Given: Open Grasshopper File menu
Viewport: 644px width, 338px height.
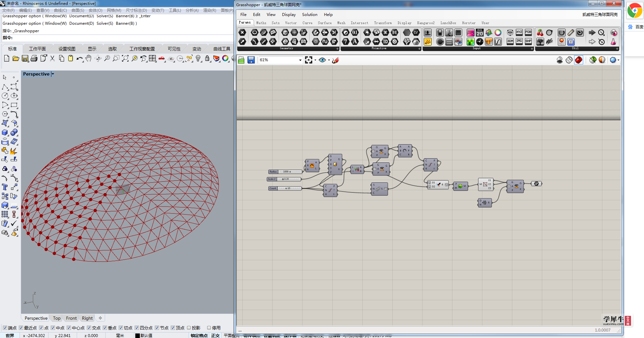Looking at the screenshot, I should click(243, 14).
